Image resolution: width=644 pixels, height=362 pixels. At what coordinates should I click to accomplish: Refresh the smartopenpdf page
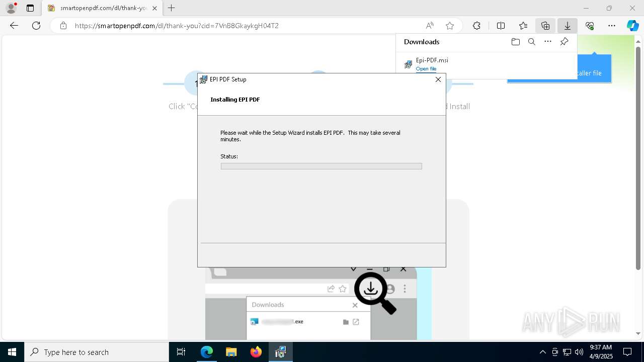(x=36, y=26)
